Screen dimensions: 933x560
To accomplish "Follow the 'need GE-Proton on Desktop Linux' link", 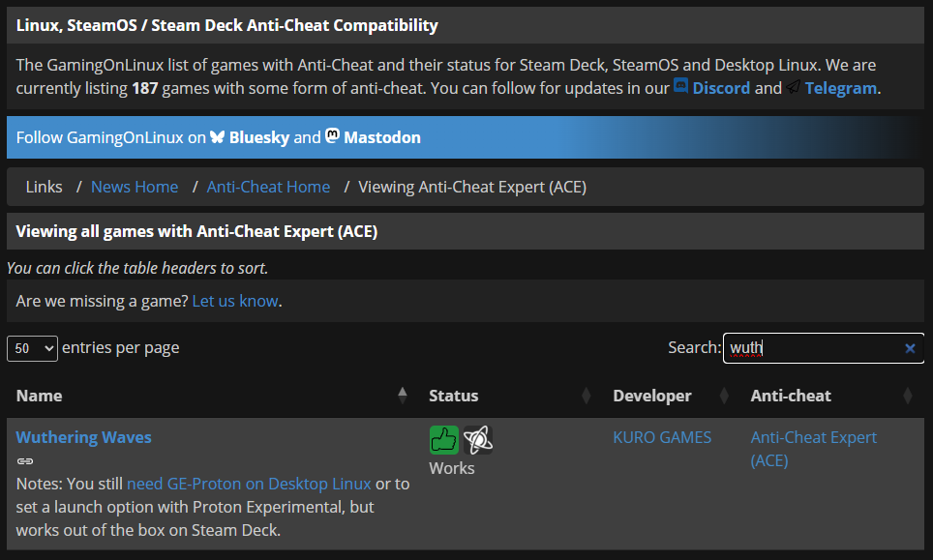I will 249,484.
